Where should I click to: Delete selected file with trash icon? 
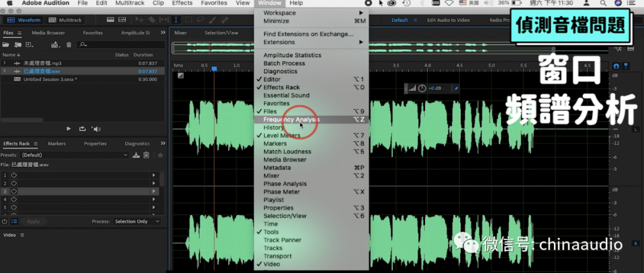click(69, 44)
